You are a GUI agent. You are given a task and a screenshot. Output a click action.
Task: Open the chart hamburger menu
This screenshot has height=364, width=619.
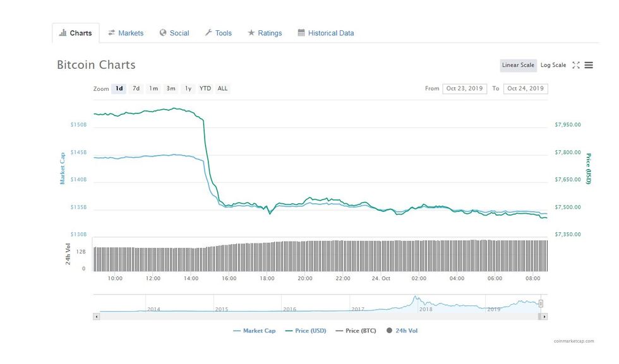[589, 65]
